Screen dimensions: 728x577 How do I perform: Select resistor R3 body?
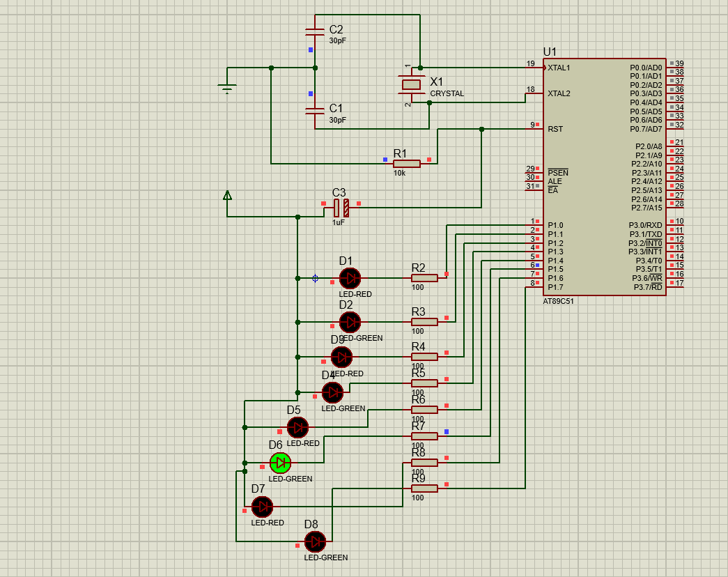point(424,322)
